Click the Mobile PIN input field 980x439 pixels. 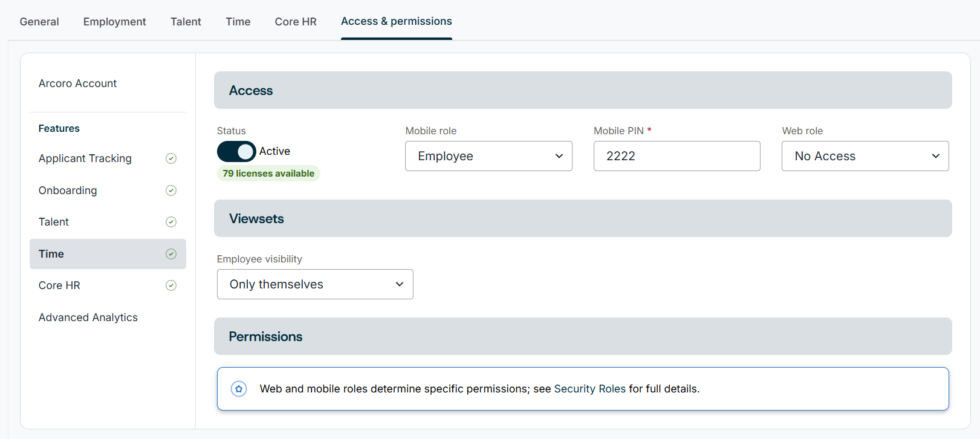(x=677, y=156)
